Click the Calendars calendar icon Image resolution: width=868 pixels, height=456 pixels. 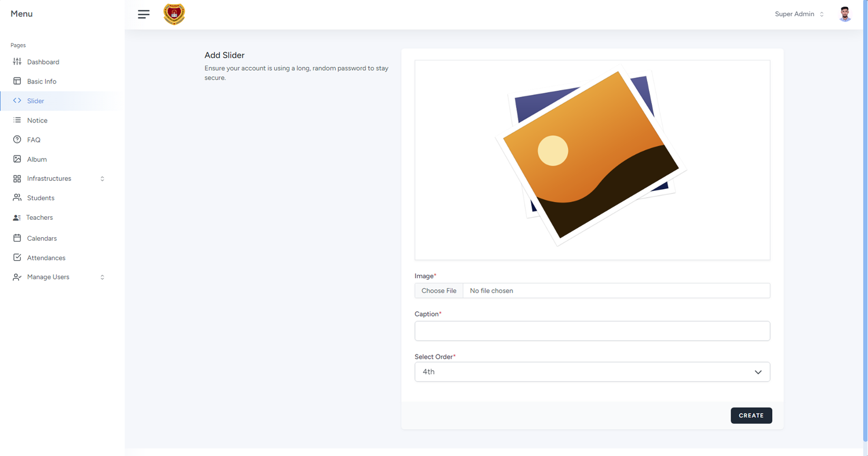[17, 238]
